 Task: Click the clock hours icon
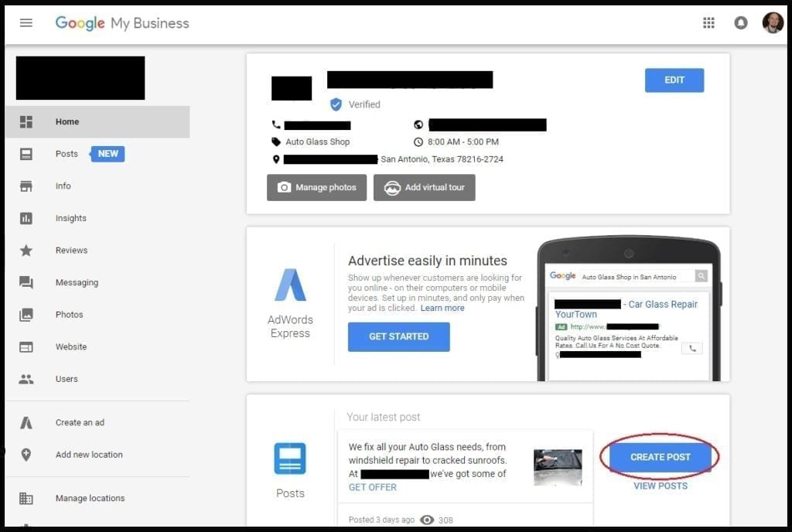(418, 142)
